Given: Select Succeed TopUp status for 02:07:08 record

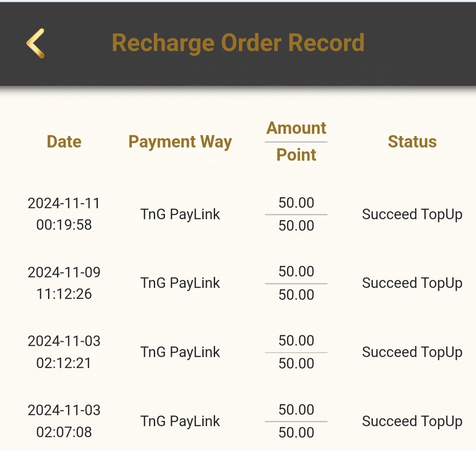Looking at the screenshot, I should 412,421.
